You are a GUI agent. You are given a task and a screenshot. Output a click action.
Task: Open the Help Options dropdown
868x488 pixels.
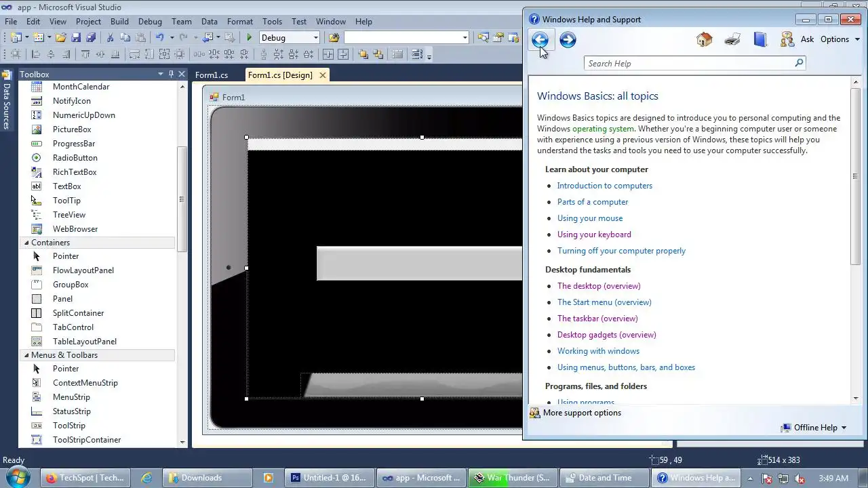point(840,39)
